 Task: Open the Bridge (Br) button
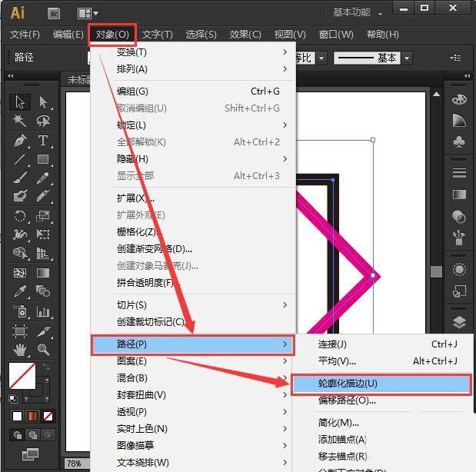coord(54,13)
